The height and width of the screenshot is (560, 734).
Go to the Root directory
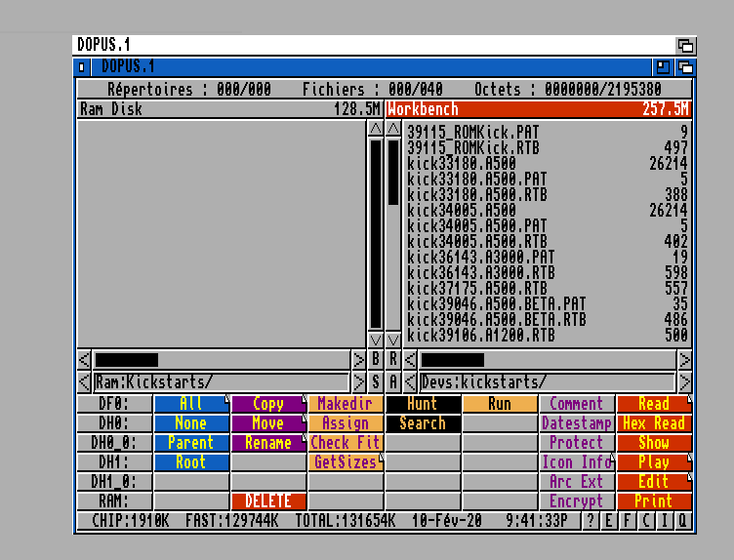pyautogui.click(x=191, y=462)
